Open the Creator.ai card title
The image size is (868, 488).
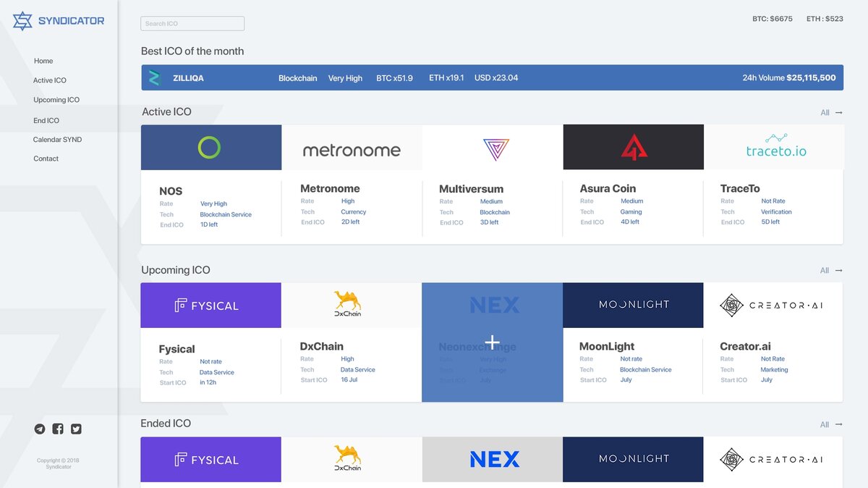[x=746, y=346]
